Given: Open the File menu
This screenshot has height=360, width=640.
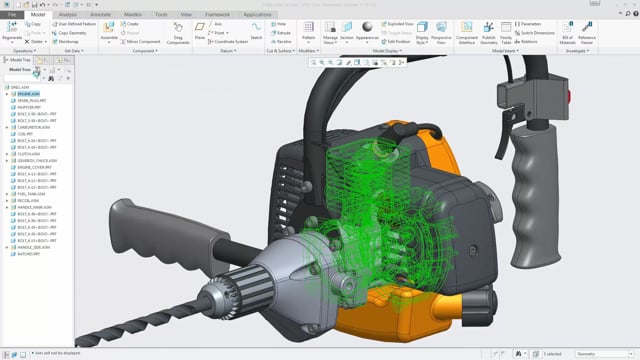Looking at the screenshot, I should point(12,15).
